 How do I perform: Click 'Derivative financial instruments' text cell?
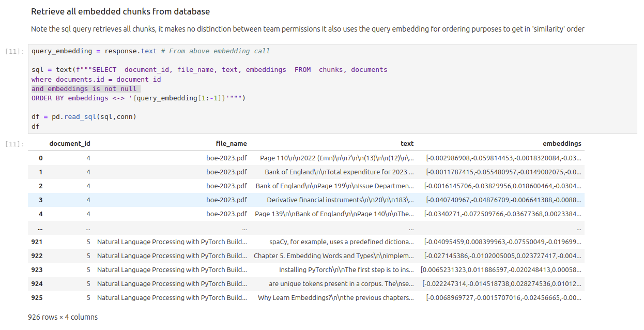pos(340,200)
